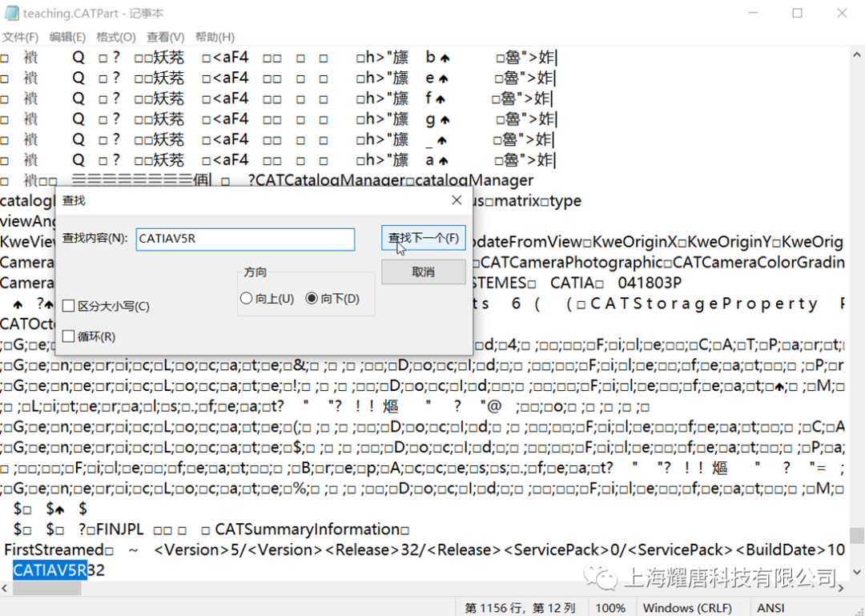
Task: Maximize the Notepad window
Action: 797,13
